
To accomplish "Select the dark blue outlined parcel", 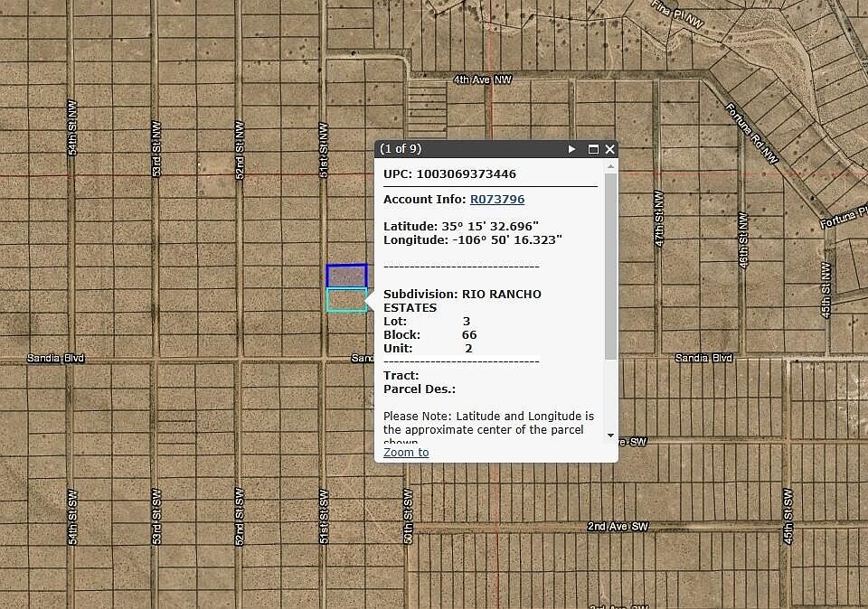I will 346,276.
